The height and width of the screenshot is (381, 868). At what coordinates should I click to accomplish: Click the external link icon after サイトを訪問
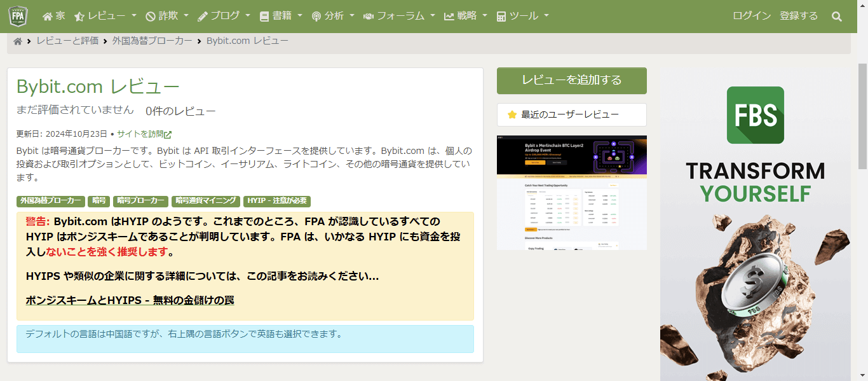pos(168,135)
